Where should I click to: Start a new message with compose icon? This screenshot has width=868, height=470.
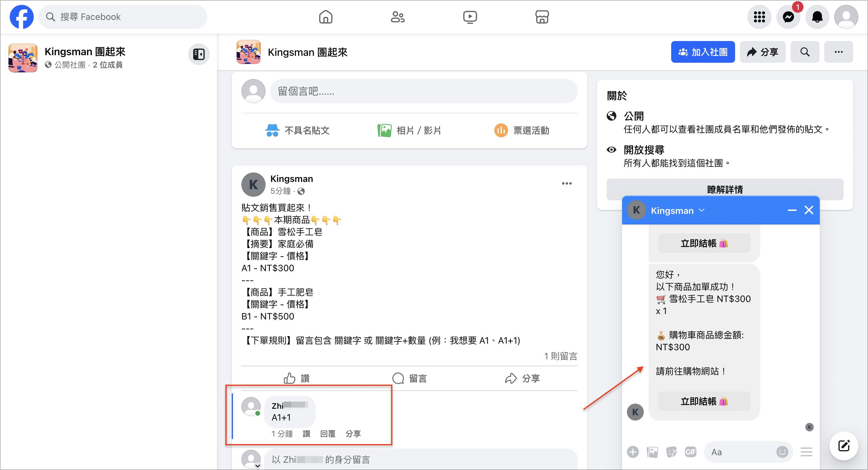pos(843,446)
